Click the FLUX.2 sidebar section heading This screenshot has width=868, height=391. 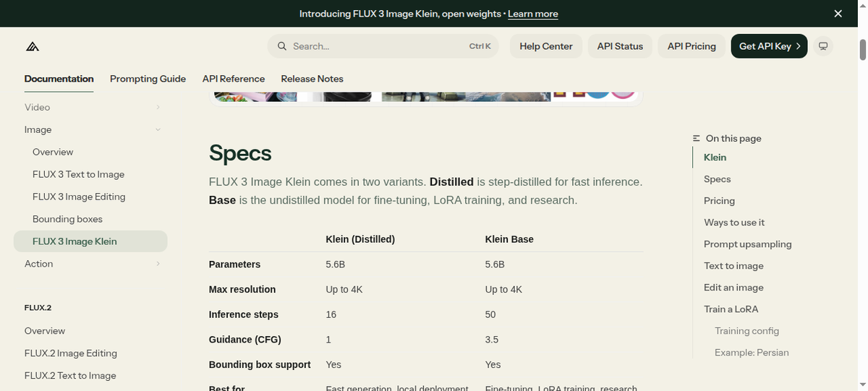pos(38,308)
